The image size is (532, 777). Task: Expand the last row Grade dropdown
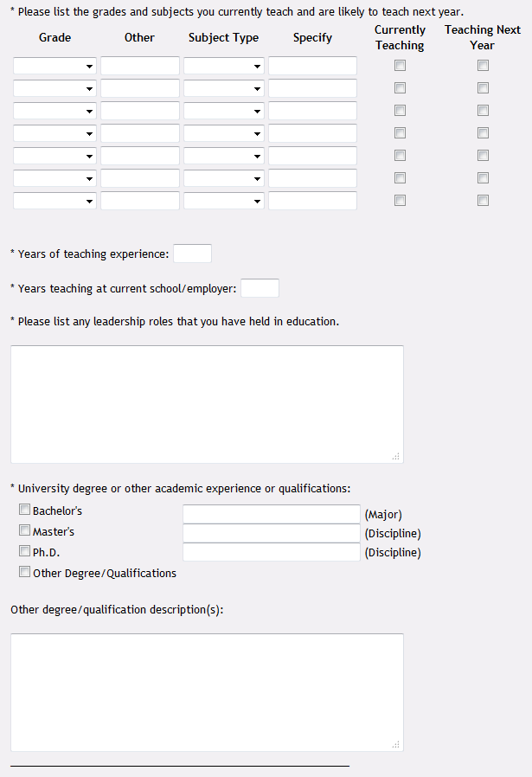(x=54, y=201)
